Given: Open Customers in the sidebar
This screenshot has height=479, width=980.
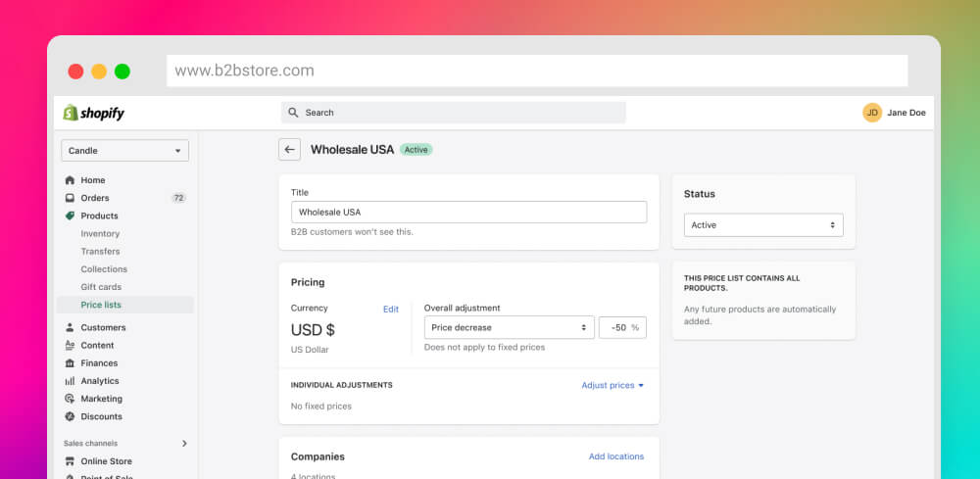Looking at the screenshot, I should click(103, 327).
